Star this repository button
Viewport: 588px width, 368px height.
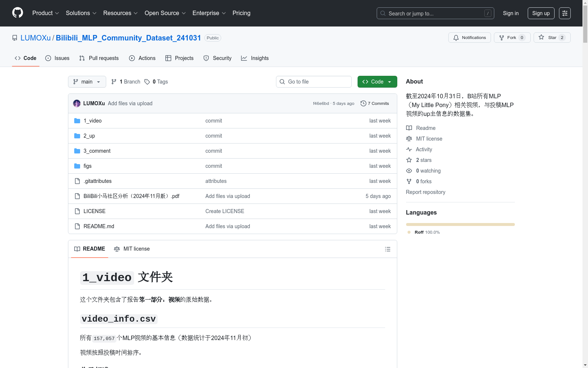point(552,38)
